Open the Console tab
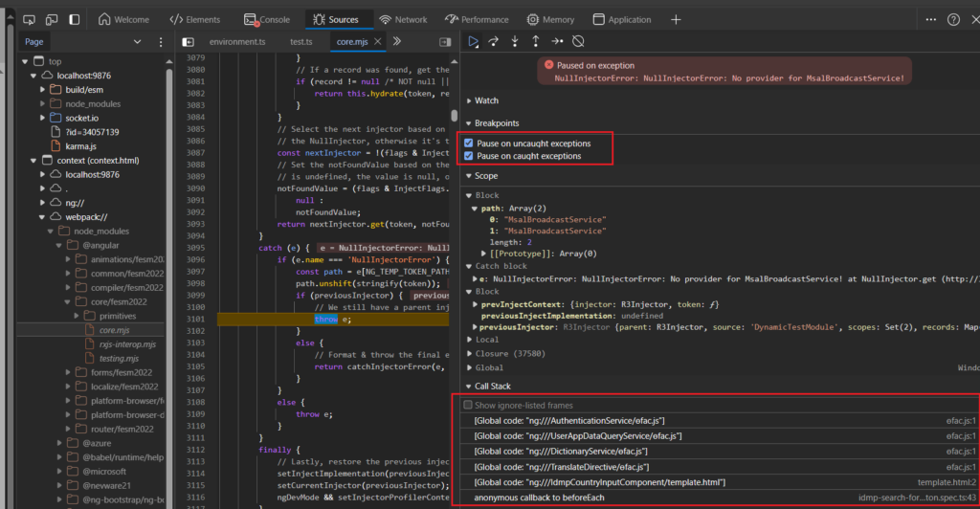980x509 pixels. pos(267,19)
